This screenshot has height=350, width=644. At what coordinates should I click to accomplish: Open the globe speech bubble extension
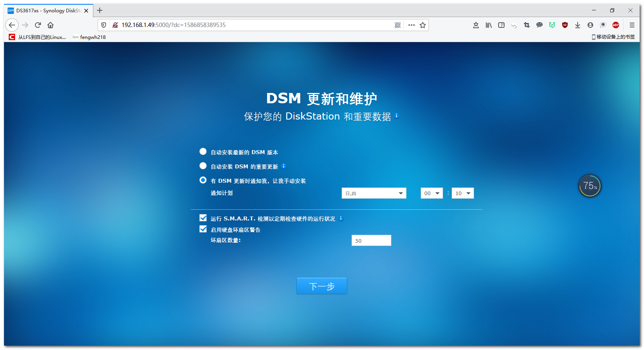(603, 25)
